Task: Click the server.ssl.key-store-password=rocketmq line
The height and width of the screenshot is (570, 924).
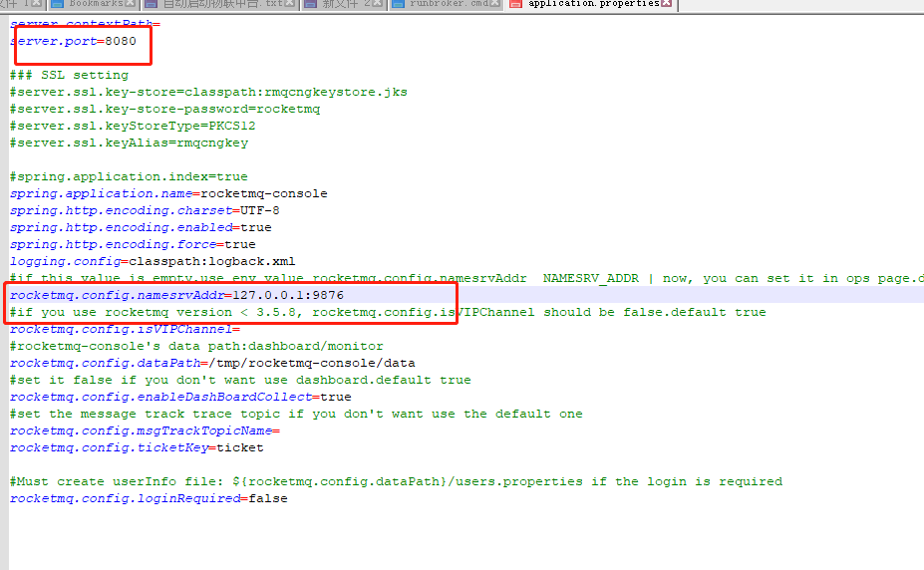Action: click(x=165, y=109)
